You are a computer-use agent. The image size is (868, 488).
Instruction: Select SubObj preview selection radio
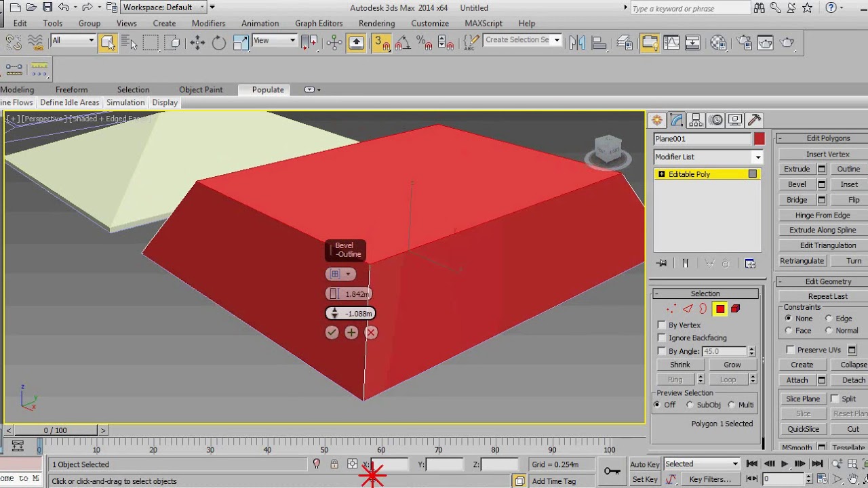point(690,405)
